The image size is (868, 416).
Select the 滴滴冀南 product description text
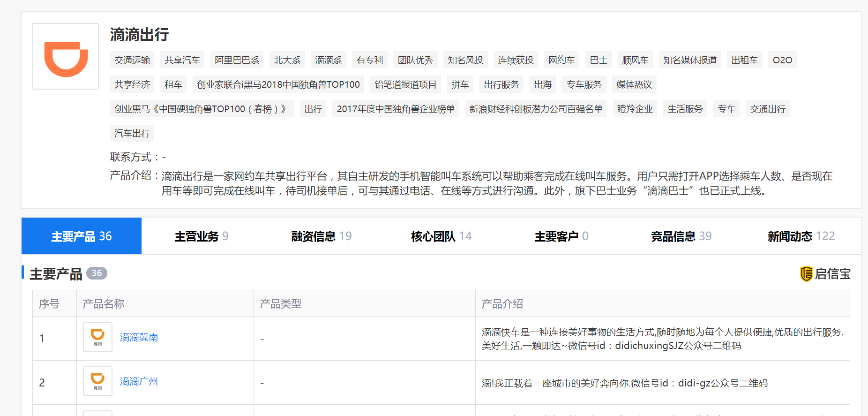click(x=663, y=339)
